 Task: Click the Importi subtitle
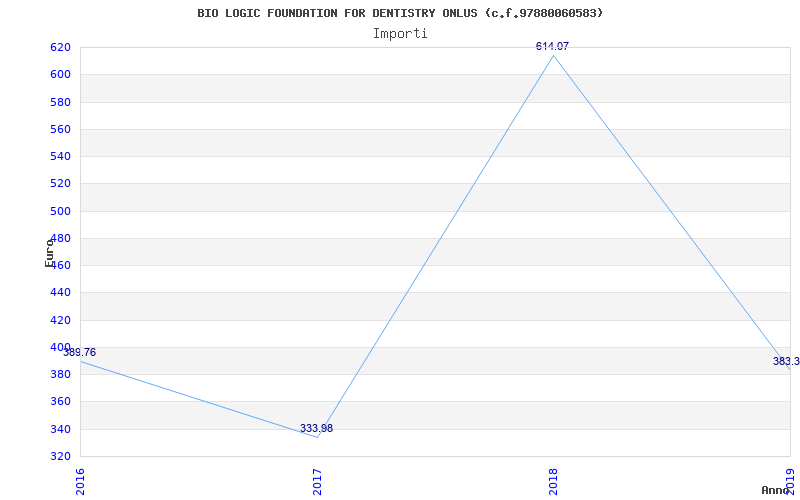pos(400,34)
